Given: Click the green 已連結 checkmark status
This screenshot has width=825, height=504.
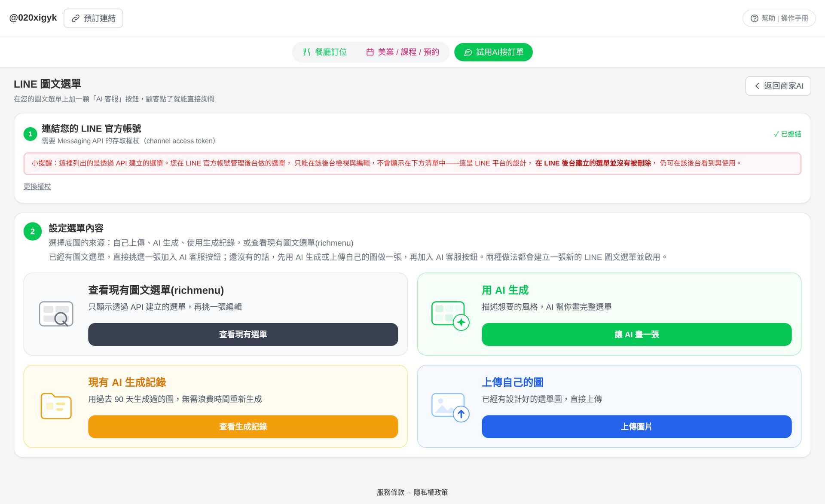Looking at the screenshot, I should coord(787,134).
